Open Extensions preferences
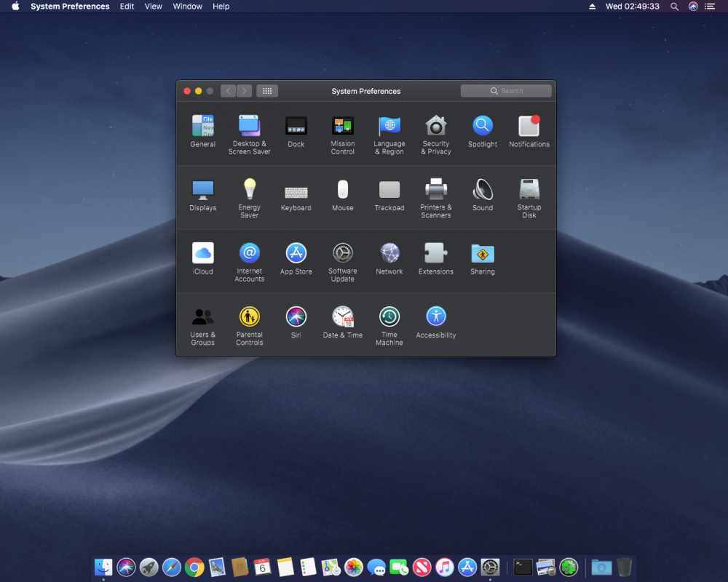 pos(436,258)
